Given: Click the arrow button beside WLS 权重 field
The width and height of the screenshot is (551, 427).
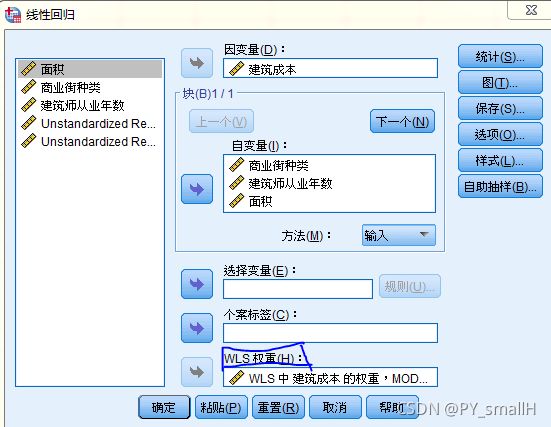Looking at the screenshot, I should (197, 372).
